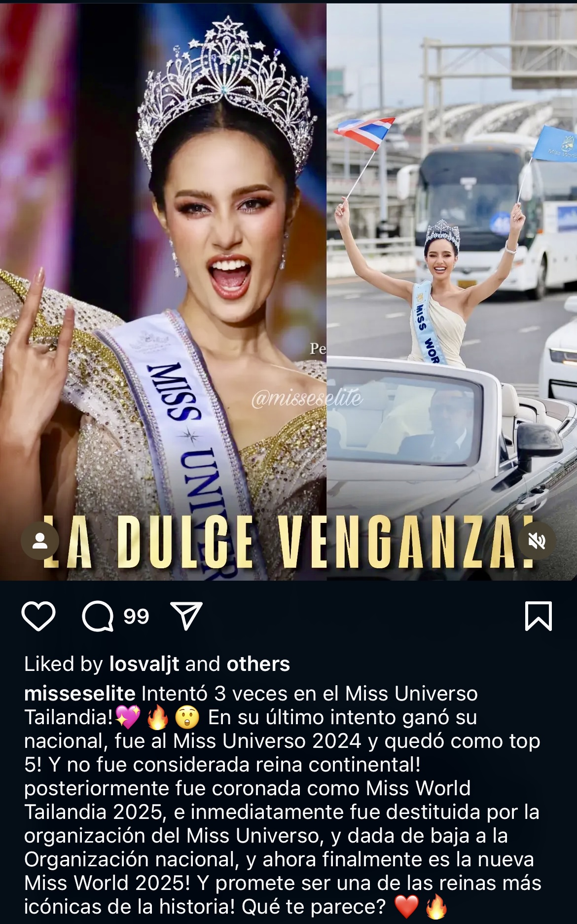The image size is (577, 924).
Task: Open the 99 comments count
Action: click(x=136, y=616)
